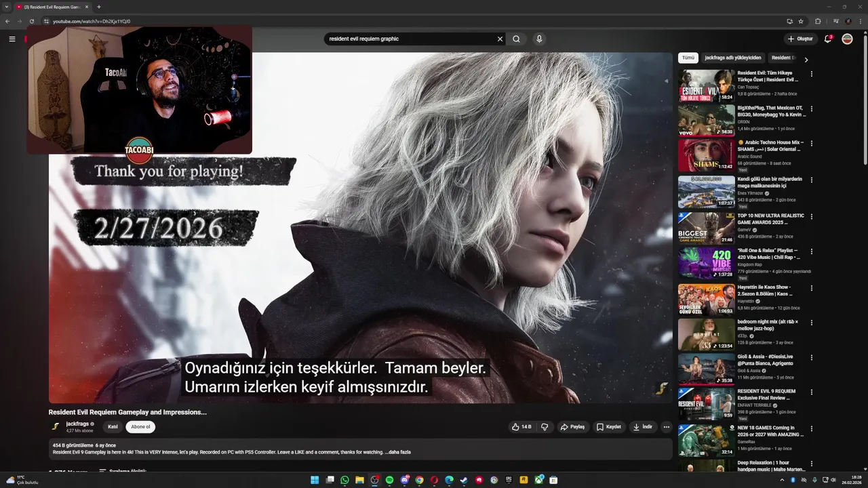The width and height of the screenshot is (868, 488).
Task: Click the Oluştur create button
Action: (800, 39)
